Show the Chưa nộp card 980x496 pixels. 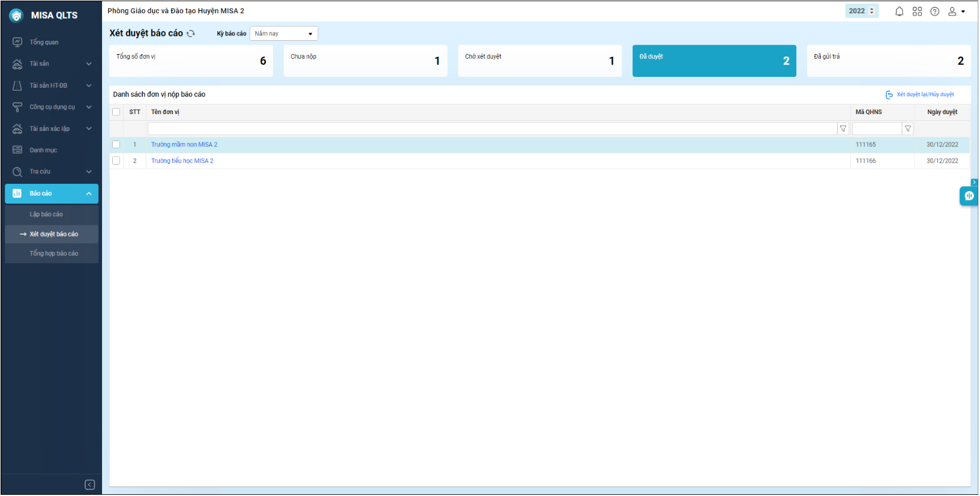365,61
